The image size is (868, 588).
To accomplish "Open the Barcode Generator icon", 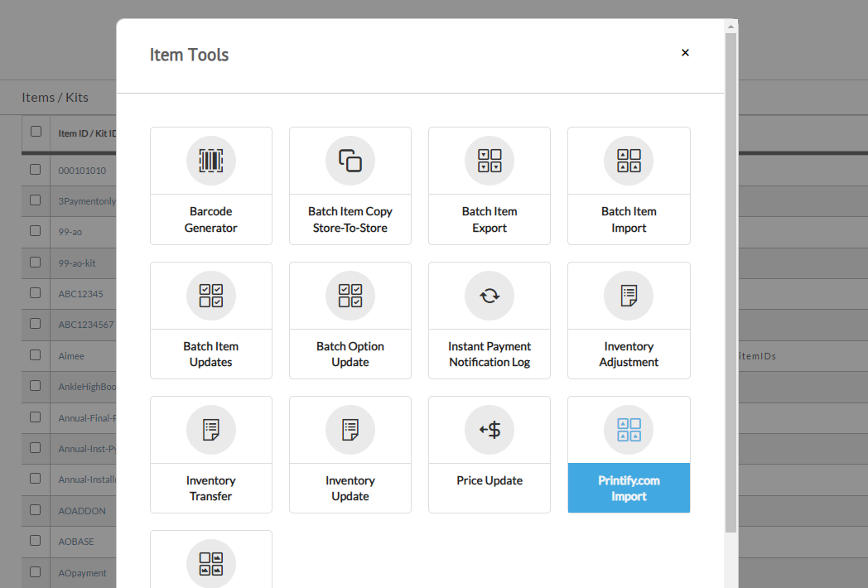I will (211, 161).
